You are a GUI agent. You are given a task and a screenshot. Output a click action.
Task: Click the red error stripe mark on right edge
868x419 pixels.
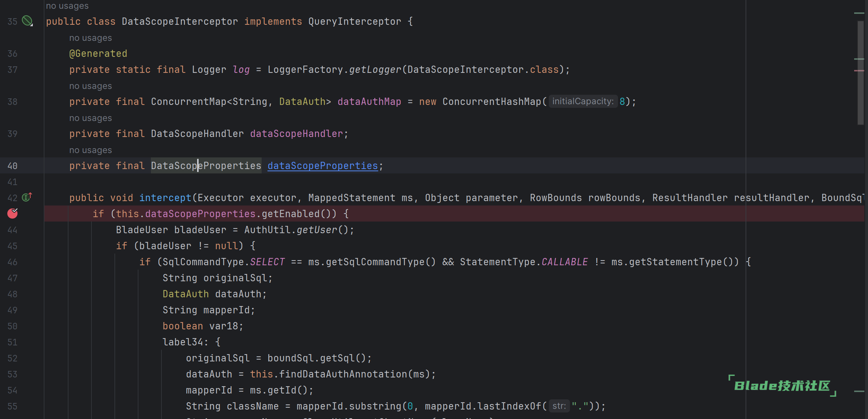click(x=859, y=71)
